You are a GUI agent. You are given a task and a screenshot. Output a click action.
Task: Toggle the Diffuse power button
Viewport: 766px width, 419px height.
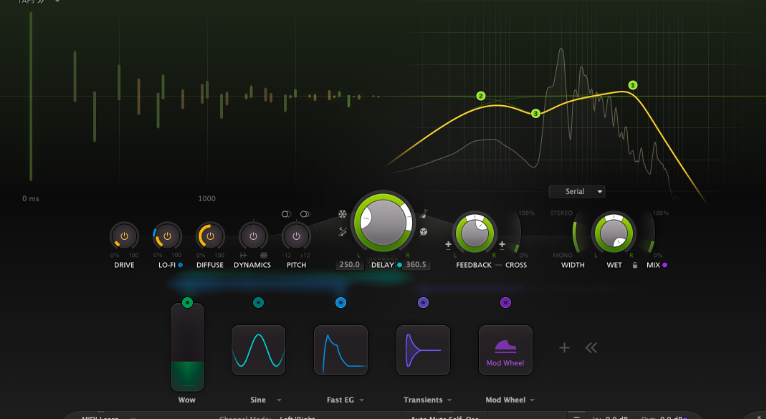pos(210,236)
